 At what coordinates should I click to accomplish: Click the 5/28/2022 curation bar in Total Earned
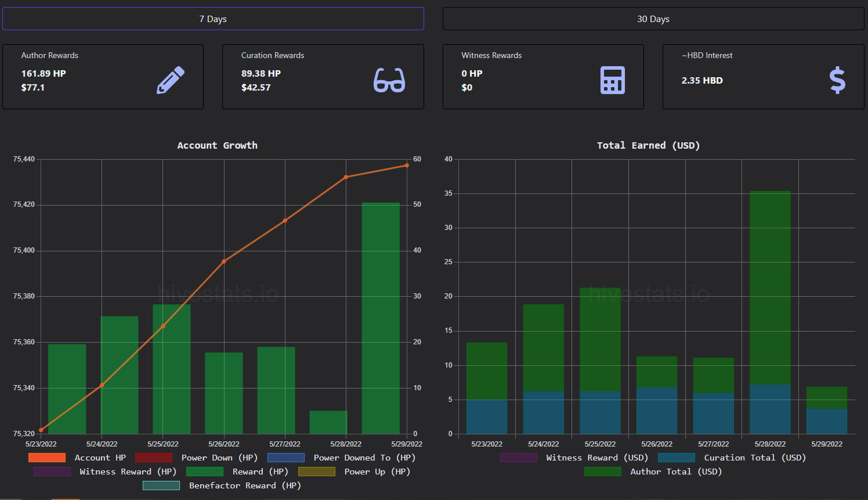click(770, 409)
